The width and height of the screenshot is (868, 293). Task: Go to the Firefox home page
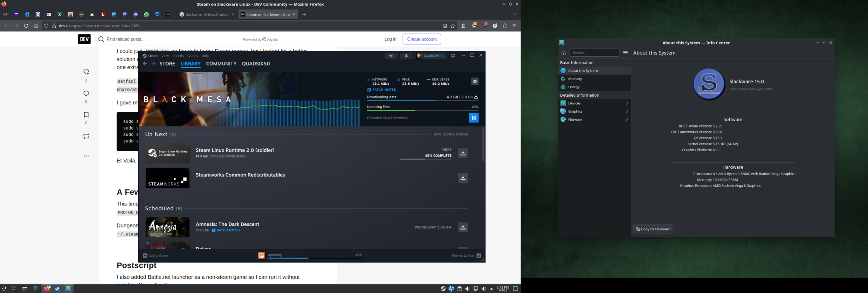tap(36, 26)
